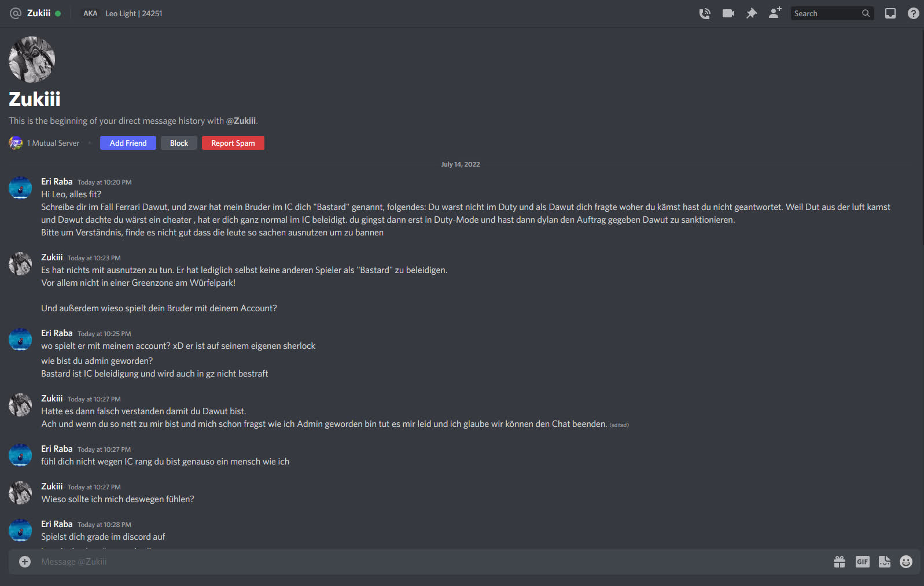924x586 pixels.
Task: Click the plus attachment button
Action: (x=25, y=562)
